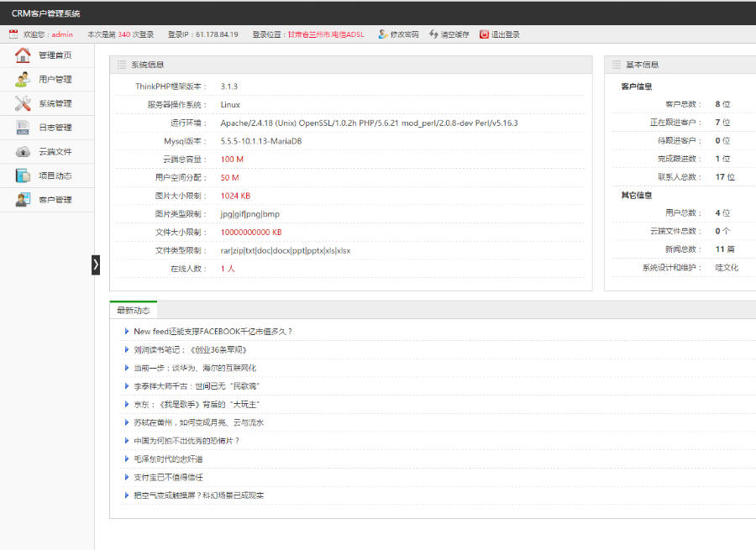Viewport: 756px width, 550px height.
Task: Open the 项目动态 menu item
Action: point(47,176)
